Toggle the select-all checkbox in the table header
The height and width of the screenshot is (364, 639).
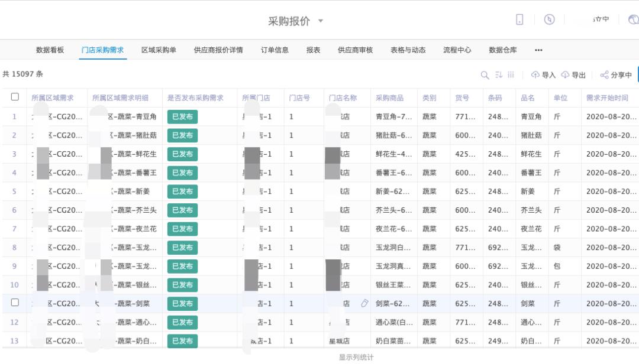click(15, 97)
